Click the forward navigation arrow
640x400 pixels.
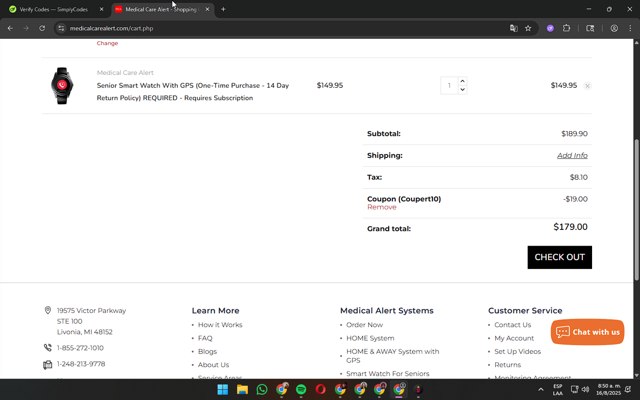pyautogui.click(x=26, y=28)
